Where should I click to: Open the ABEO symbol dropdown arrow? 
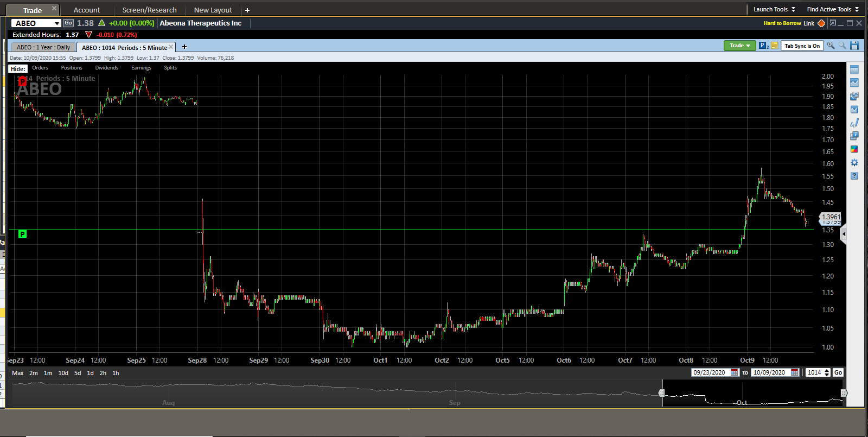tap(57, 23)
